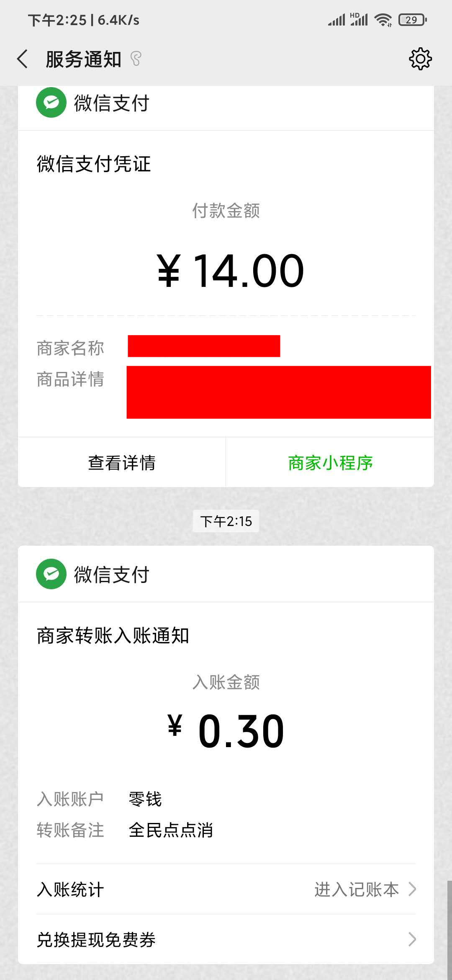Image resolution: width=452 pixels, height=980 pixels.
Task: Tap the back arrow icon
Action: [23, 59]
